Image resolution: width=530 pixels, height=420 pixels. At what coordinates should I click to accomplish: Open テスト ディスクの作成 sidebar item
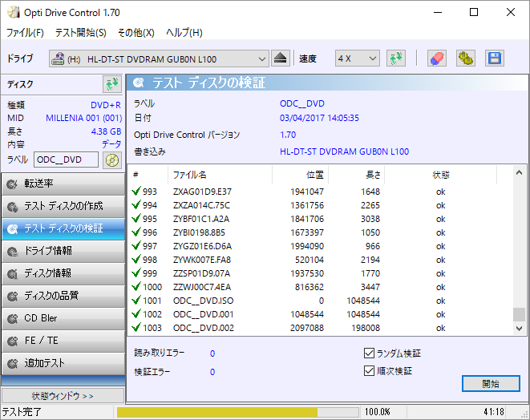(x=63, y=206)
